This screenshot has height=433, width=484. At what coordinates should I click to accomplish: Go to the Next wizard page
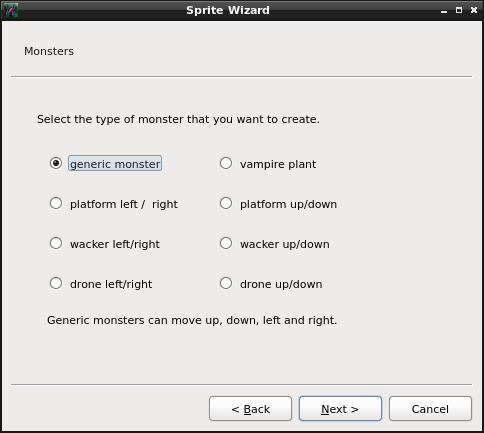click(340, 409)
